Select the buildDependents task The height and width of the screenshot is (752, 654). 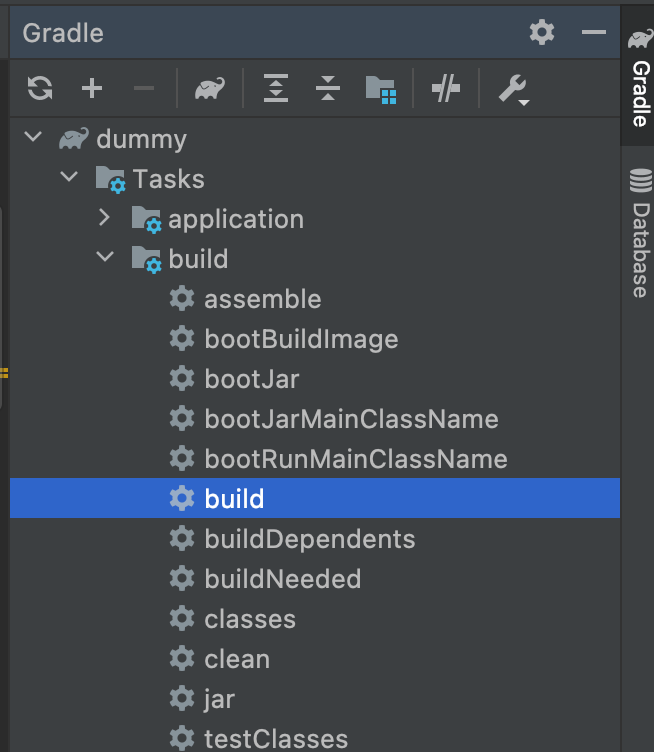point(315,539)
